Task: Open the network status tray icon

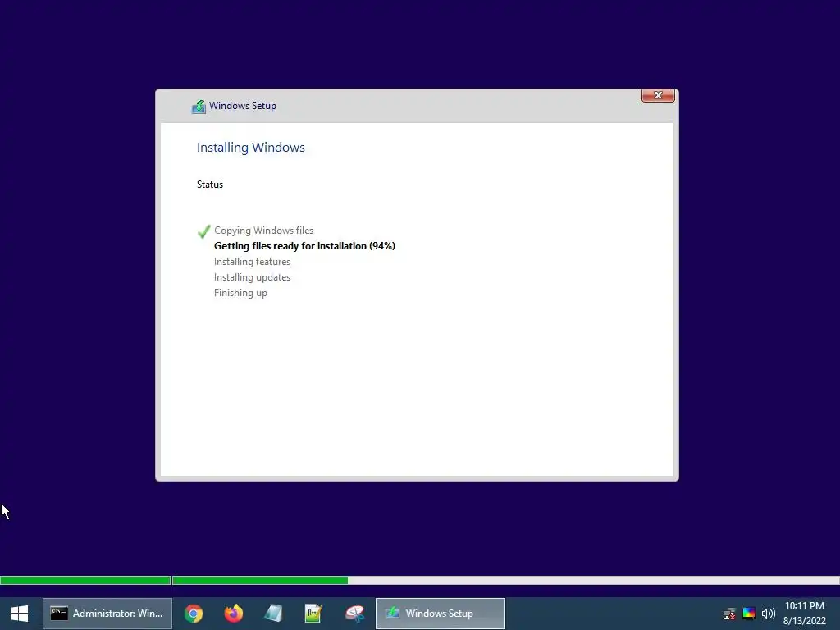Action: click(x=729, y=614)
